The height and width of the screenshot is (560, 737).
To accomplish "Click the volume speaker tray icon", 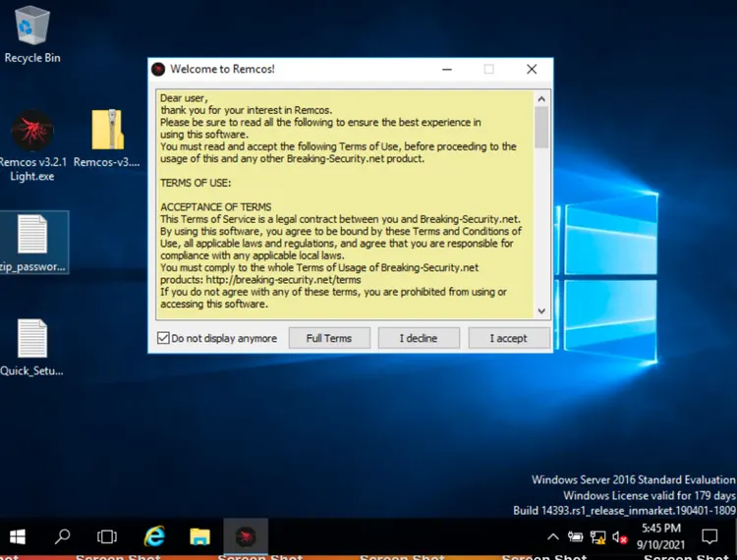I will click(620, 537).
